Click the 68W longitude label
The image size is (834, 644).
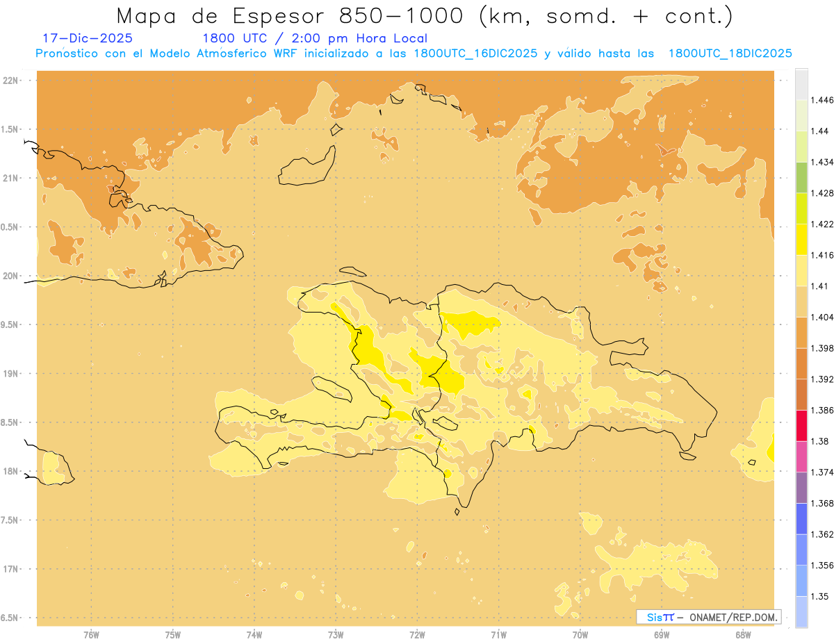click(743, 634)
